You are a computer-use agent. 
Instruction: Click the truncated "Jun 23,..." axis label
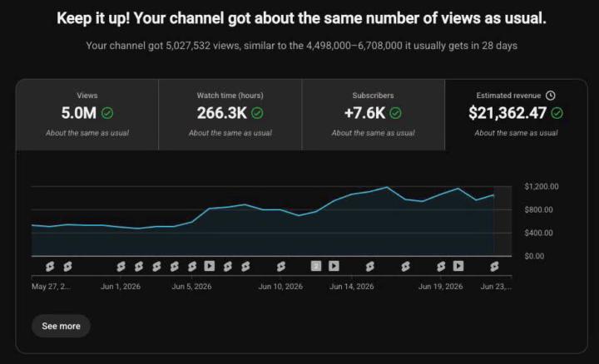point(496,287)
